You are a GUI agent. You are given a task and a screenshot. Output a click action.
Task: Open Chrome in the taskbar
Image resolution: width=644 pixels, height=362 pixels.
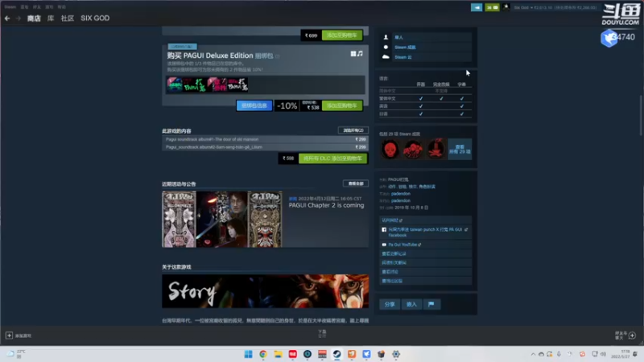tap(263, 354)
